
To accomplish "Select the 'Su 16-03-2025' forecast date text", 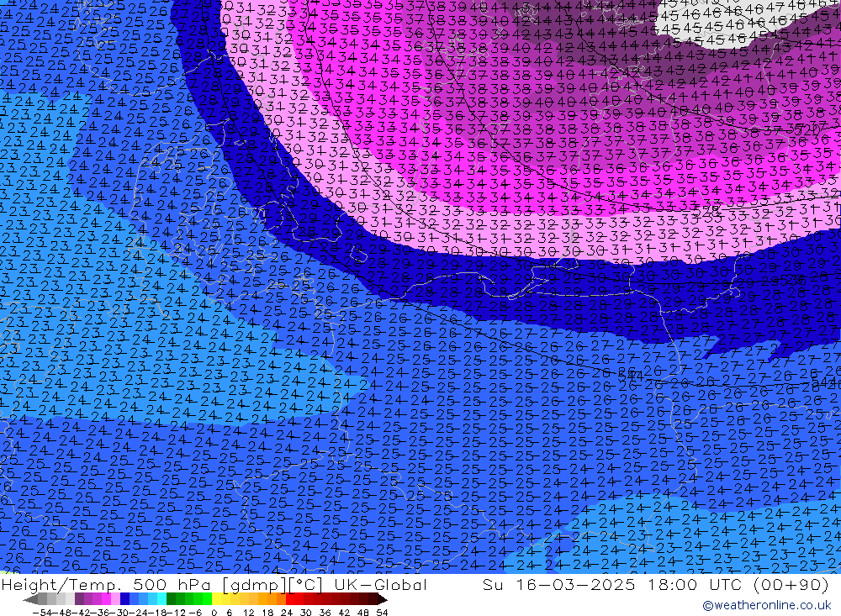I will [x=558, y=584].
